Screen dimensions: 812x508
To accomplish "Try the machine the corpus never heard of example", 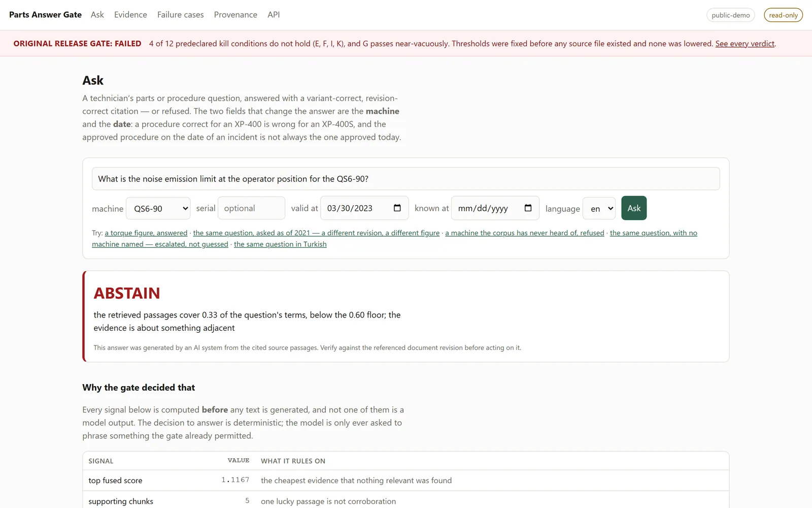I will pyautogui.click(x=525, y=233).
